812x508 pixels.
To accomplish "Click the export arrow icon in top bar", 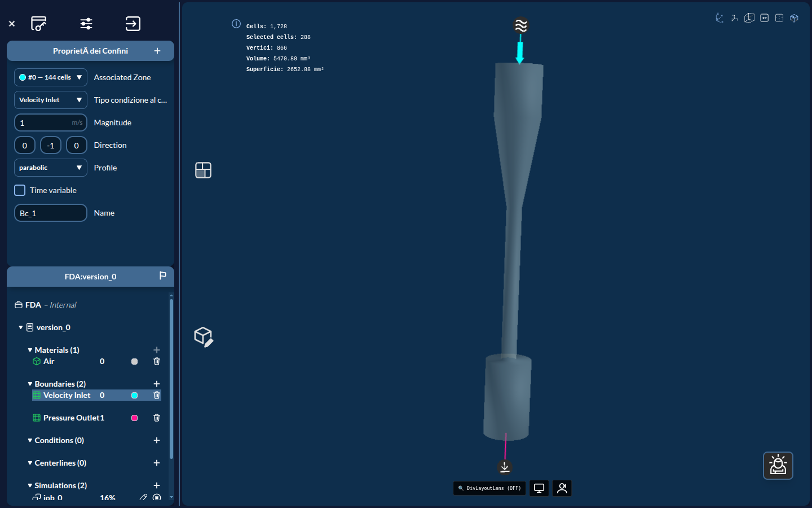I will pyautogui.click(x=133, y=24).
